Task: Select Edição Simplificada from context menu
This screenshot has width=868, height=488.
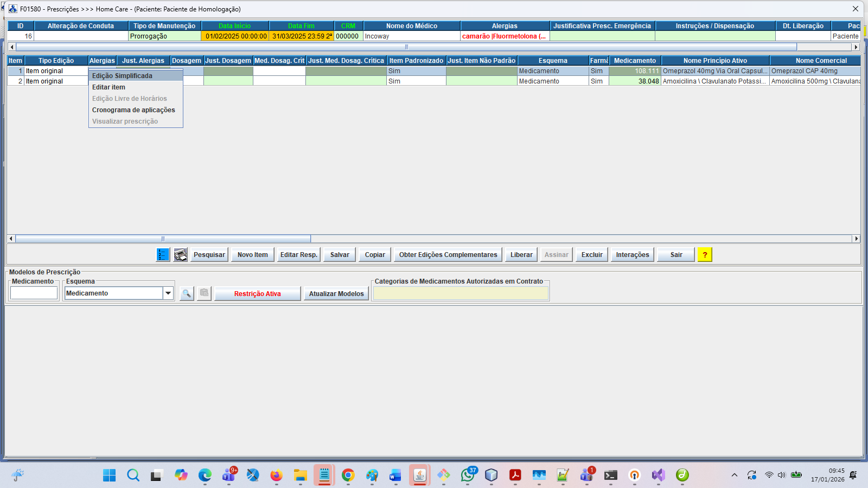Action: point(122,76)
